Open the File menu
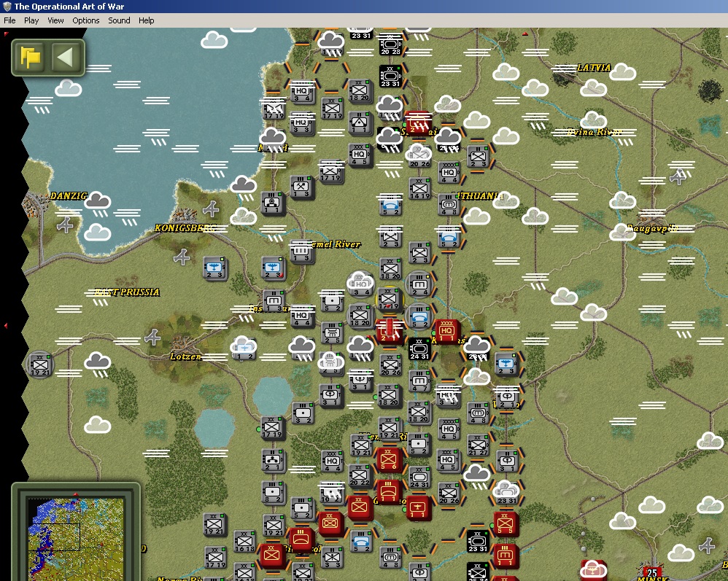This screenshot has height=581, width=728. (9, 20)
